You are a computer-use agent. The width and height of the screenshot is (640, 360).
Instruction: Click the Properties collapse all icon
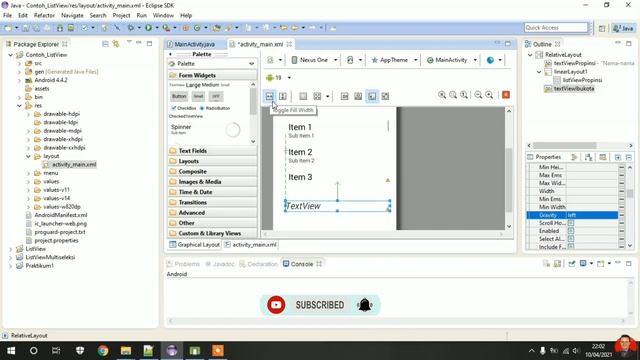[x=629, y=157]
